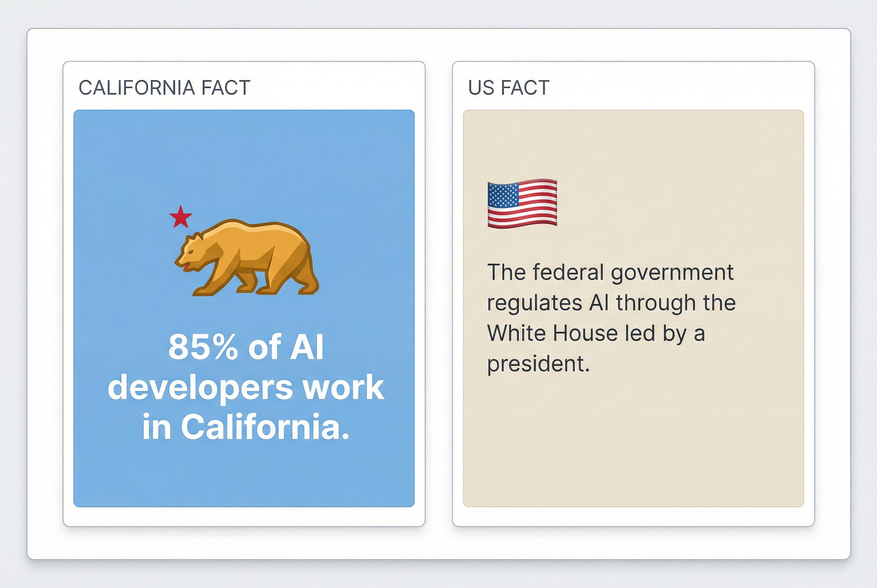The height and width of the screenshot is (588, 877).
Task: Click the word "president." in US fact
Action: click(x=538, y=363)
